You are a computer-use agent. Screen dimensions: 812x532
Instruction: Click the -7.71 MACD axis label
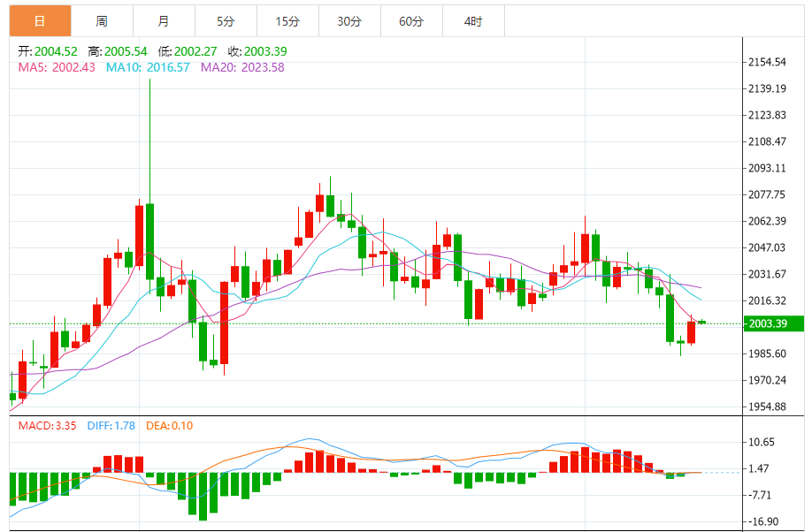760,495
